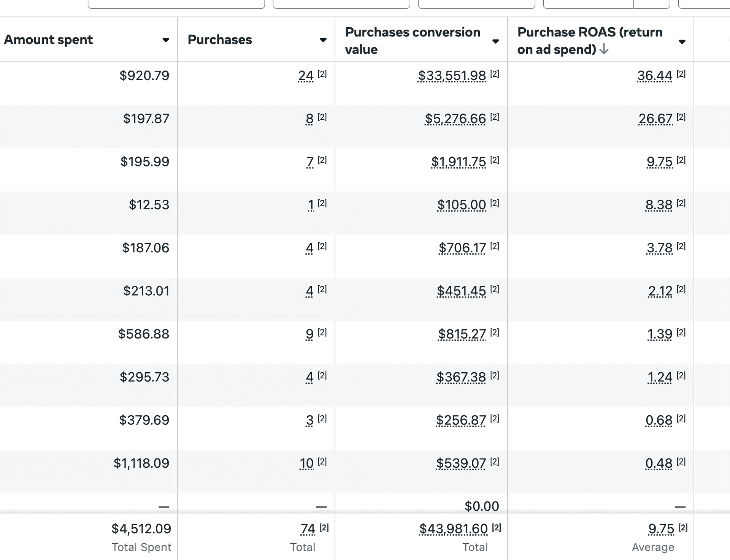730x560 pixels.
Task: Click the 36.44 ROAS value
Action: (655, 76)
